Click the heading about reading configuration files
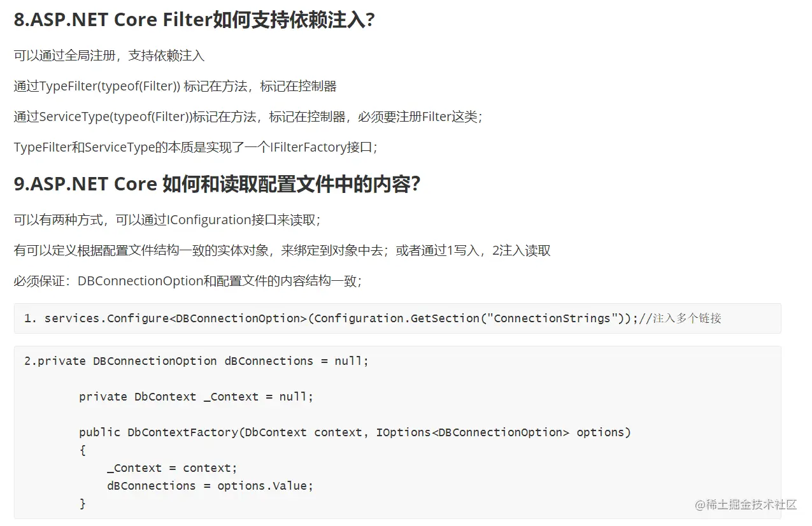812x526 pixels. pos(217,184)
